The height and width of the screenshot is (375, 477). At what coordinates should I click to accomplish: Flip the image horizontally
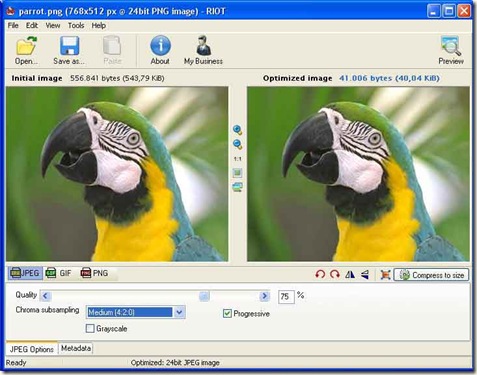(x=350, y=275)
